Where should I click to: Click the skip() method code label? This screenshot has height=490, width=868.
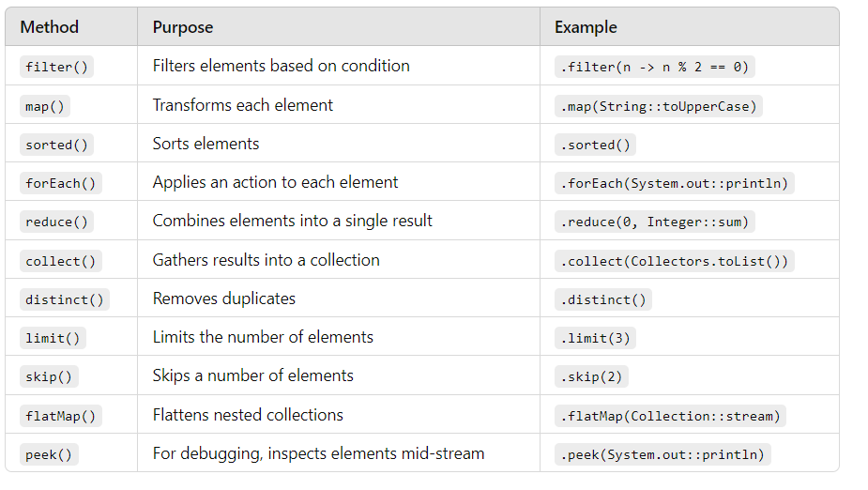tap(49, 376)
